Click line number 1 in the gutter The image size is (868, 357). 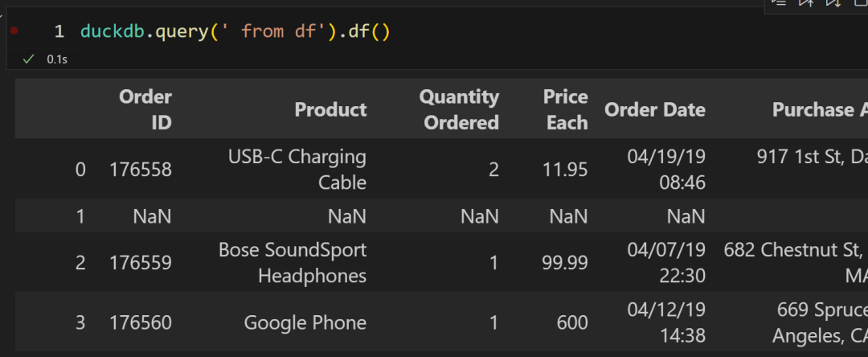59,31
